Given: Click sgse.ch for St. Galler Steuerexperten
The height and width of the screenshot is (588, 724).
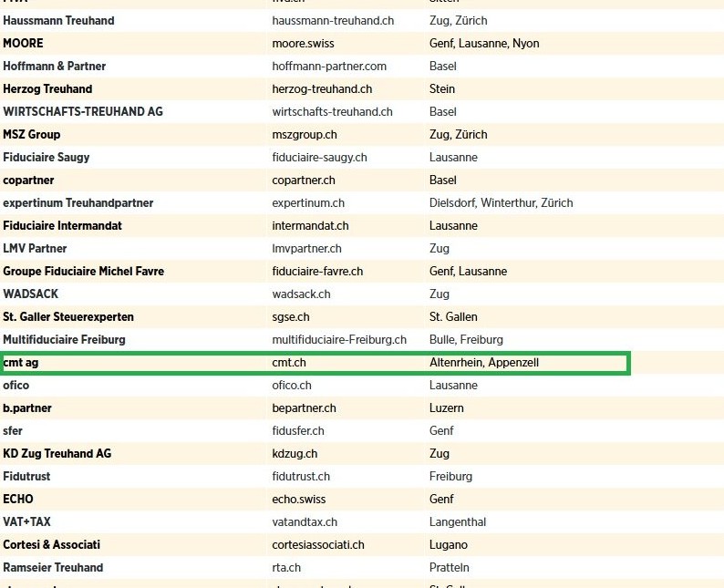Looking at the screenshot, I should point(291,317).
